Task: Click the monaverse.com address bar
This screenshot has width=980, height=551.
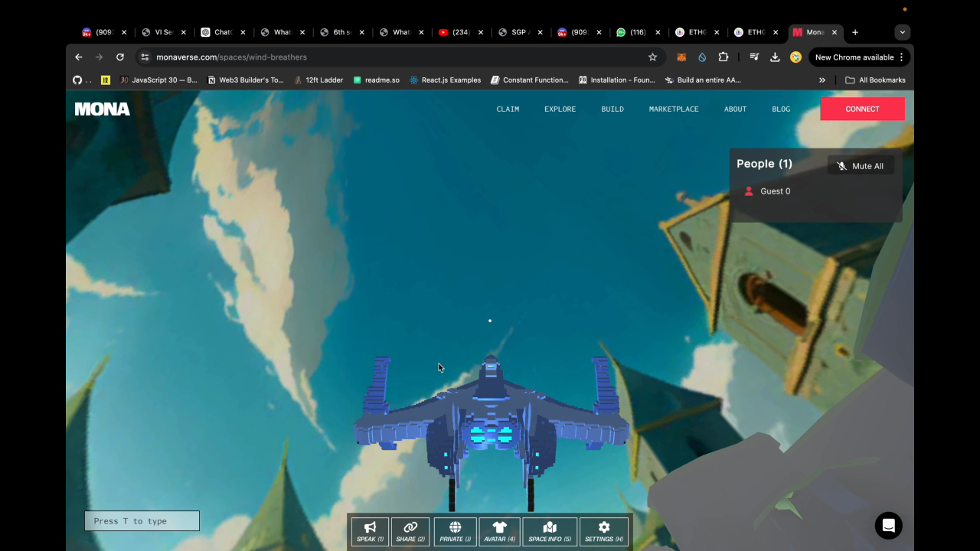Action: coord(398,57)
